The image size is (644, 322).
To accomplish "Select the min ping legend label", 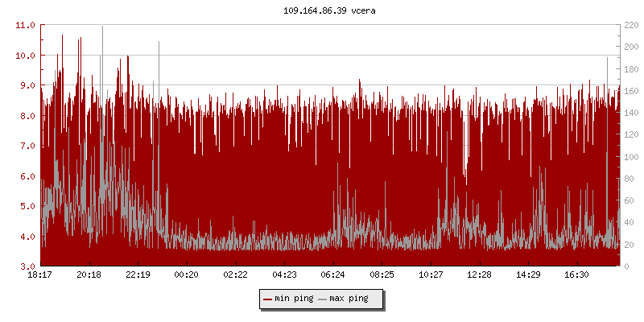I will tap(293, 299).
